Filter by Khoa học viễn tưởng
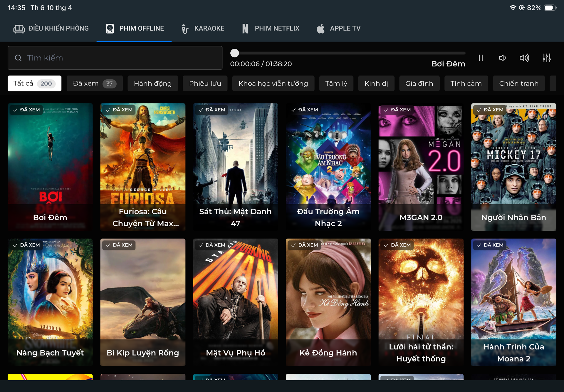Screen dimensions: 564x392 pyautogui.click(x=273, y=83)
